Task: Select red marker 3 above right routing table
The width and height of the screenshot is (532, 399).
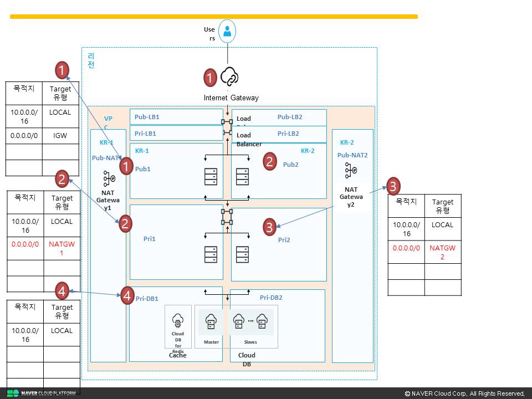Action: (x=393, y=186)
